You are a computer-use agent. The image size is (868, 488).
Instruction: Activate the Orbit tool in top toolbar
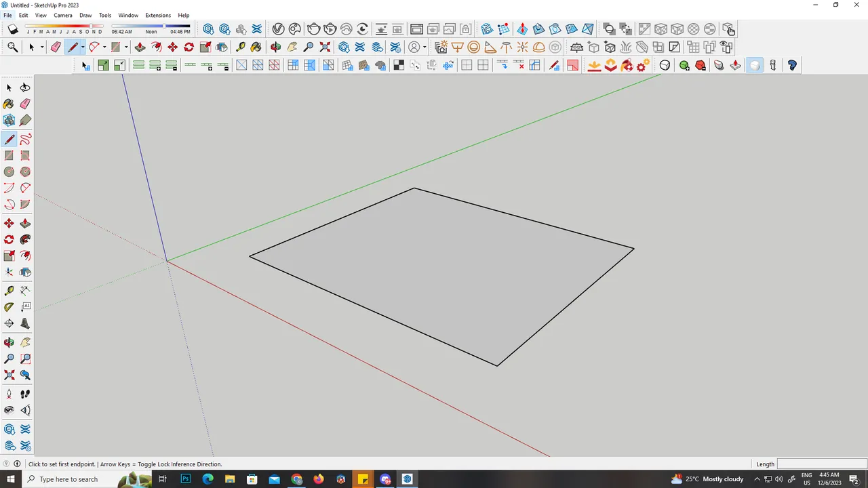(x=275, y=47)
